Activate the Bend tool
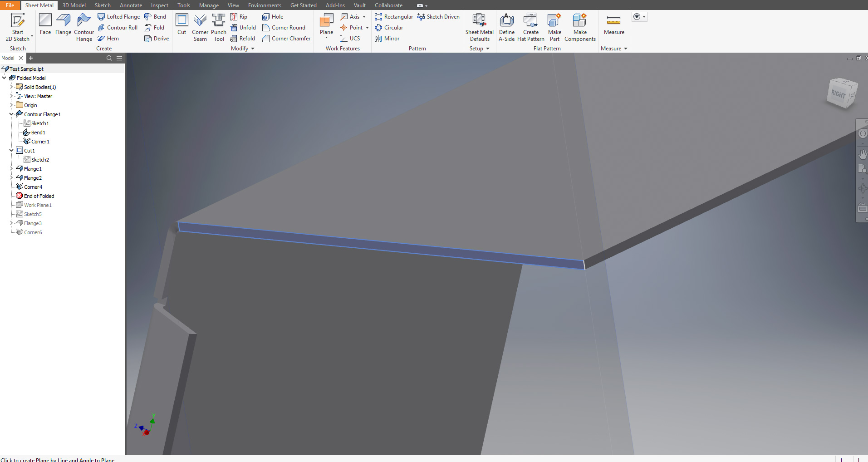This screenshot has height=462, width=868. pos(155,17)
